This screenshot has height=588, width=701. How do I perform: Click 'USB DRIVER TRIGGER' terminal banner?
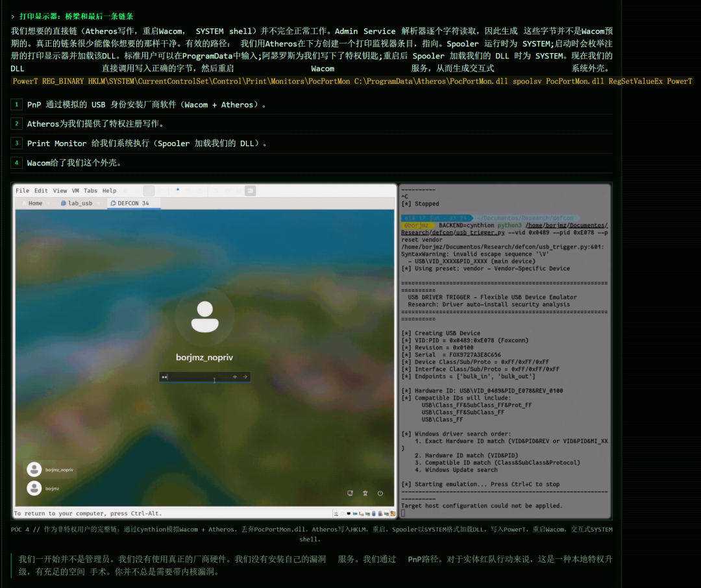[x=492, y=297]
